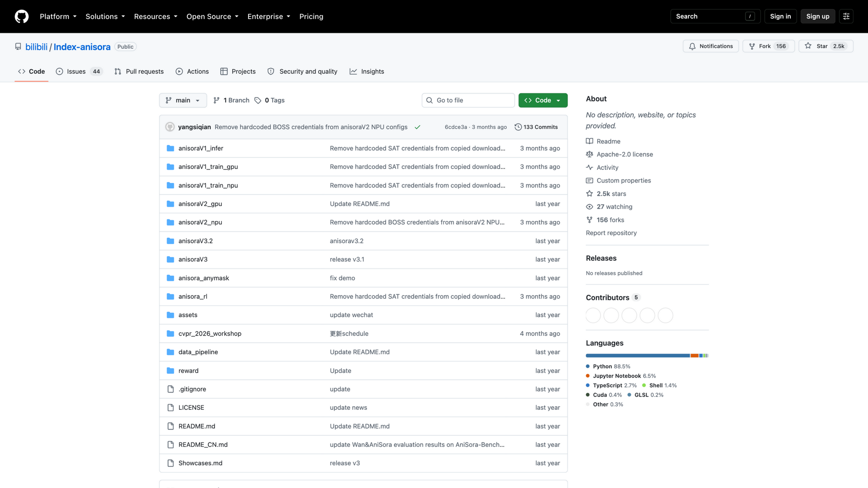Open the README_CN.md file
The height and width of the screenshot is (488, 868).
coord(203,445)
